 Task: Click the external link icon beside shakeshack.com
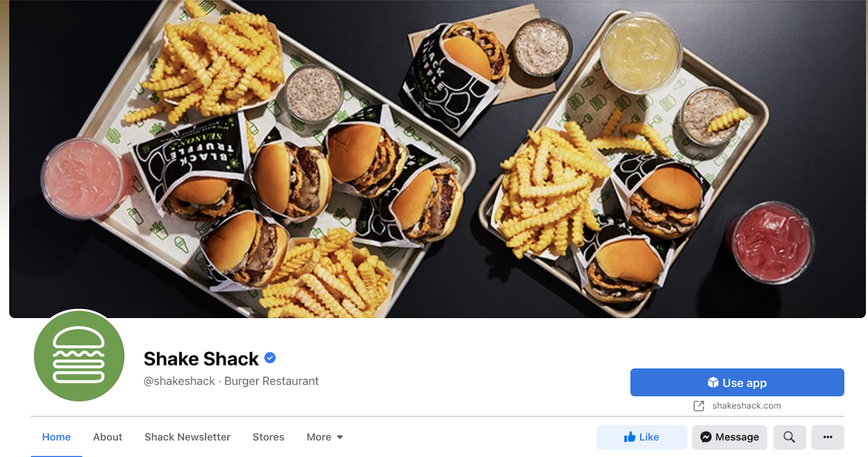pos(699,406)
